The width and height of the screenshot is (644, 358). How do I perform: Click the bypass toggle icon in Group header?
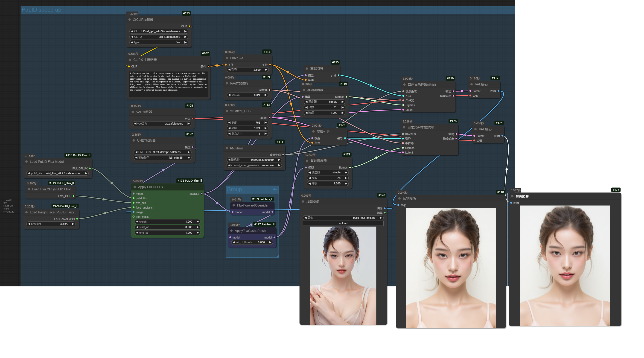[x=275, y=189]
